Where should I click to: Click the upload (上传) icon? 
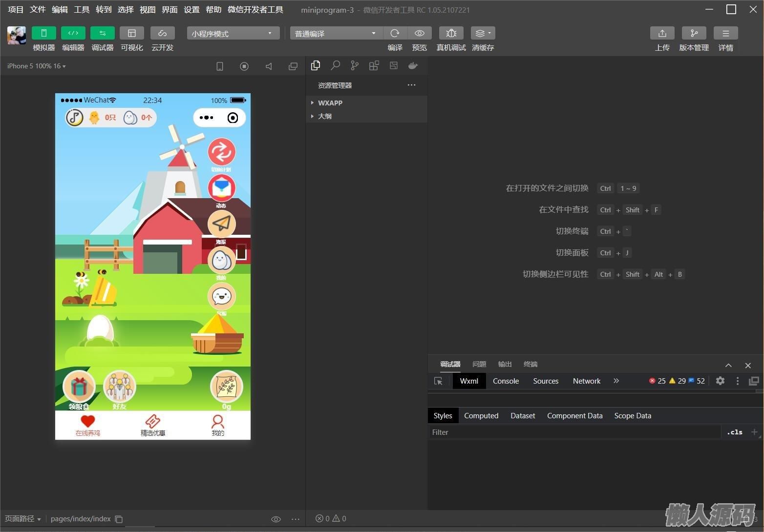click(x=662, y=33)
